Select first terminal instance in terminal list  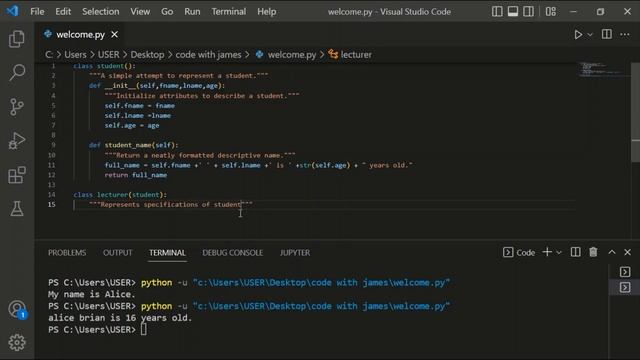pyautogui.click(x=625, y=272)
